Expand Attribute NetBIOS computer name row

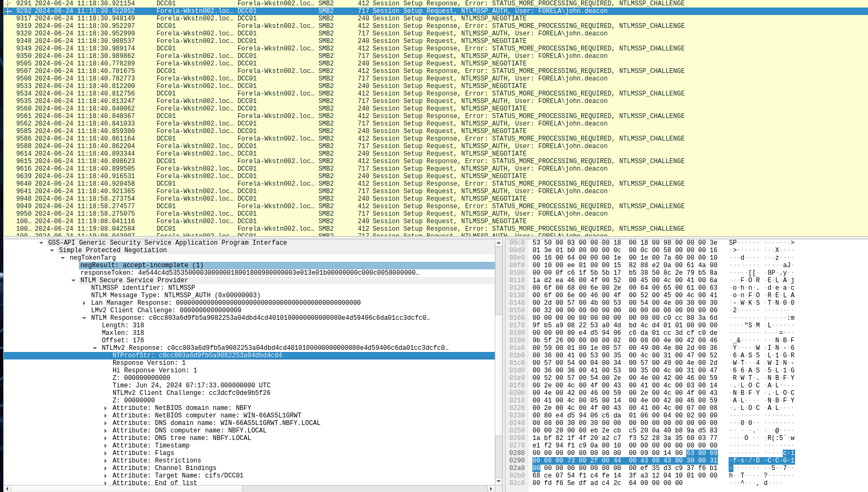pos(106,416)
